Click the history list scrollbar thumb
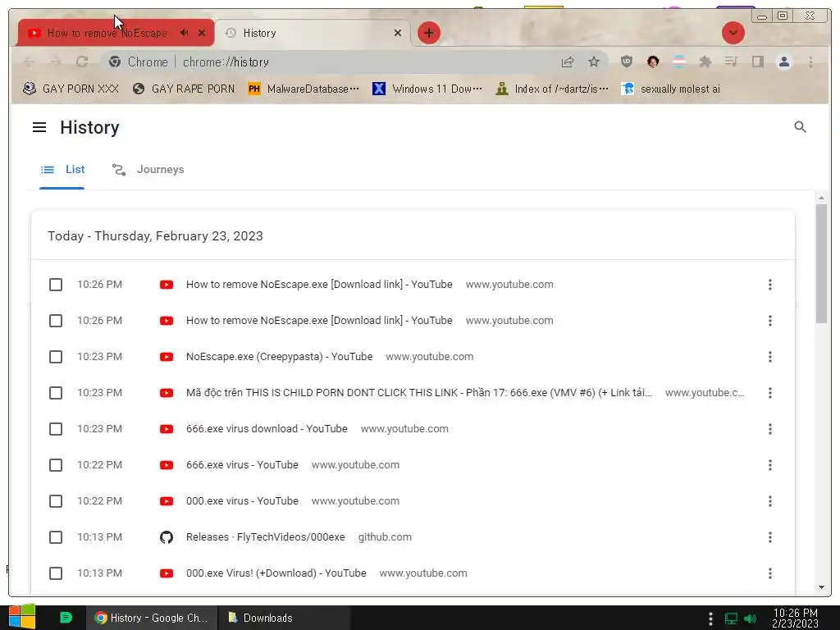The image size is (840, 630). [820, 263]
